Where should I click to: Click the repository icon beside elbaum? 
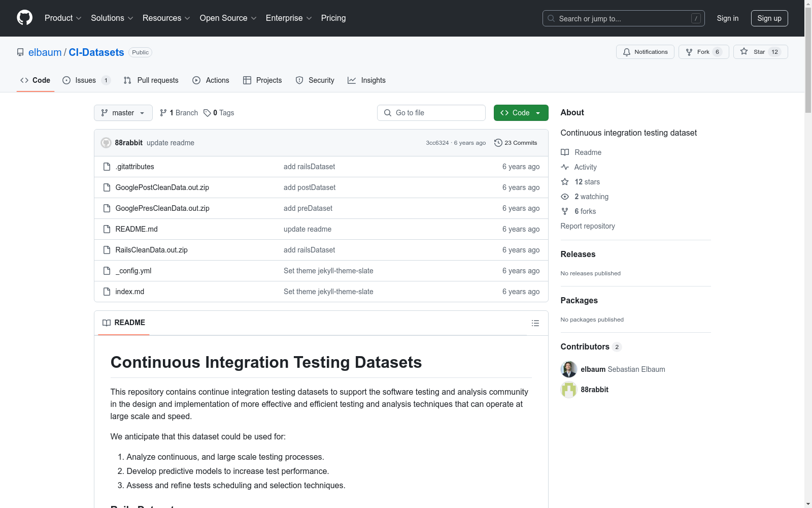20,52
